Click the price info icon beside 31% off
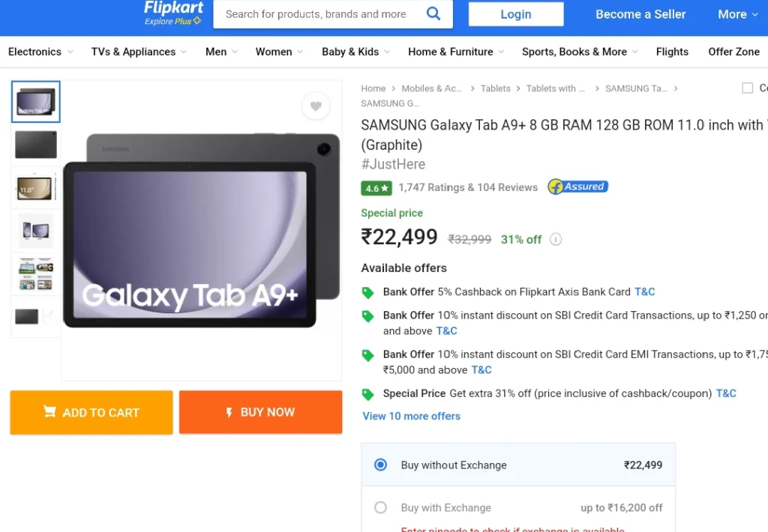This screenshot has width=768, height=532. (556, 239)
